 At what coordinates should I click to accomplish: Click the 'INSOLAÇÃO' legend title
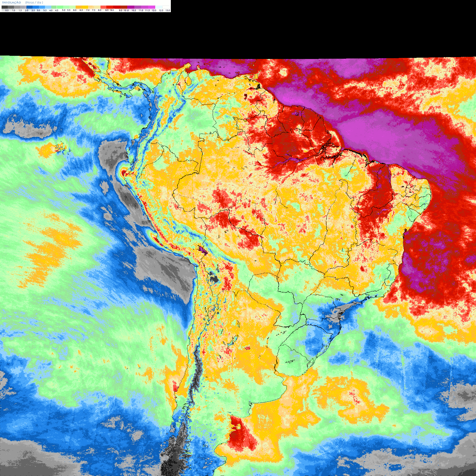coord(12,2)
